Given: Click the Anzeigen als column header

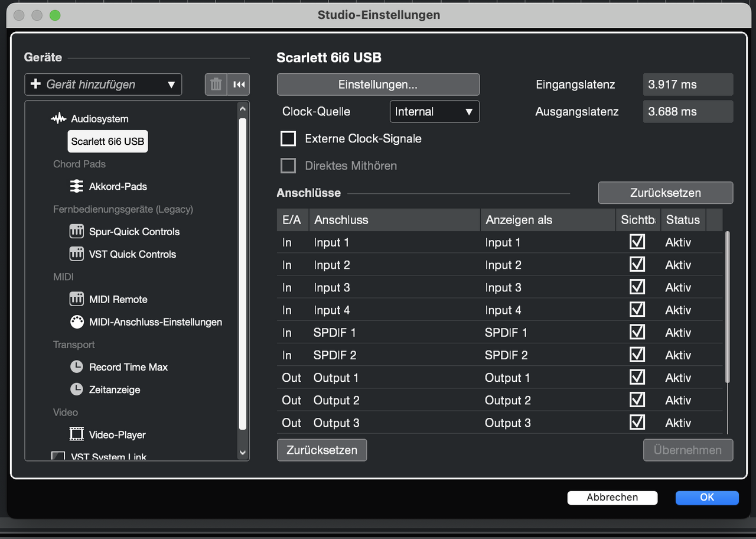Looking at the screenshot, I should pyautogui.click(x=548, y=220).
